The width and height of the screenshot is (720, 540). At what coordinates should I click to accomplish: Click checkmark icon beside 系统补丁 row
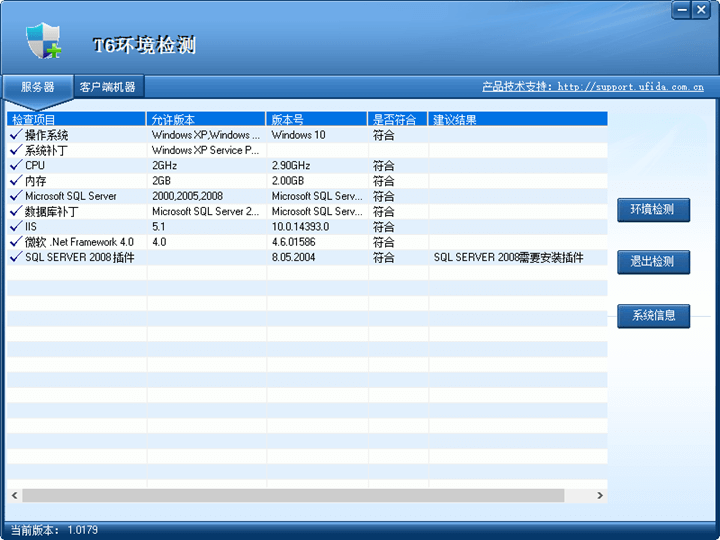[16, 150]
